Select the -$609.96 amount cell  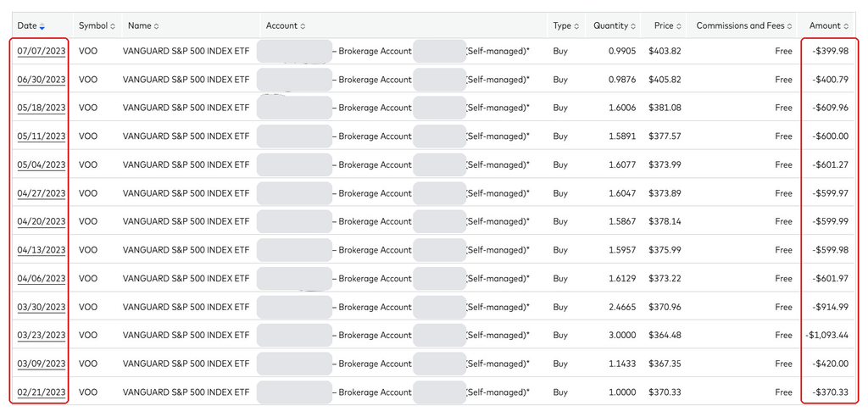click(x=831, y=108)
